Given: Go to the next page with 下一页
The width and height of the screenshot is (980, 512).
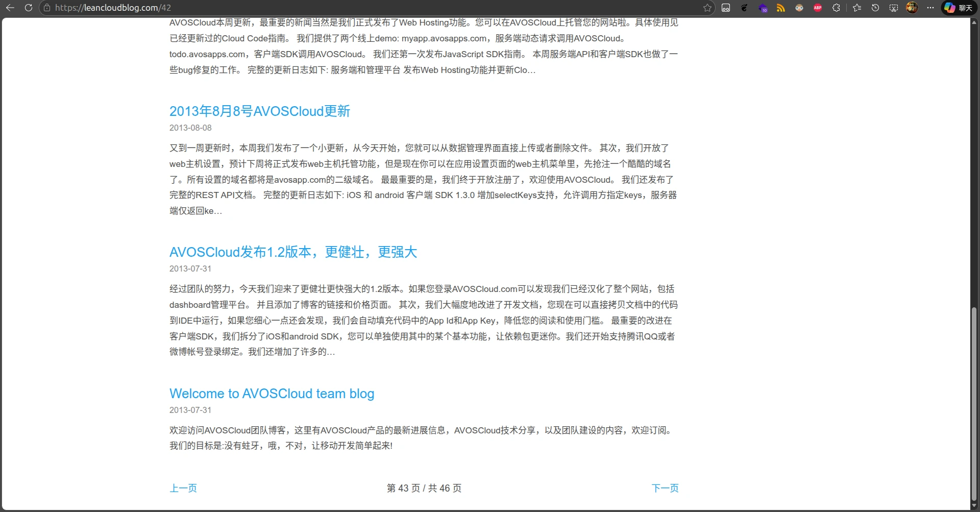Looking at the screenshot, I should point(665,488).
